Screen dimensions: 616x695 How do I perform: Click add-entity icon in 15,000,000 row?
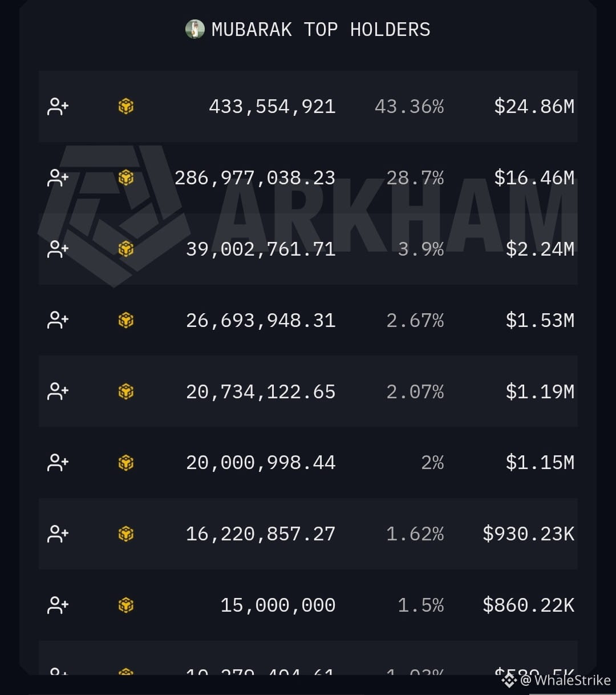[58, 605]
